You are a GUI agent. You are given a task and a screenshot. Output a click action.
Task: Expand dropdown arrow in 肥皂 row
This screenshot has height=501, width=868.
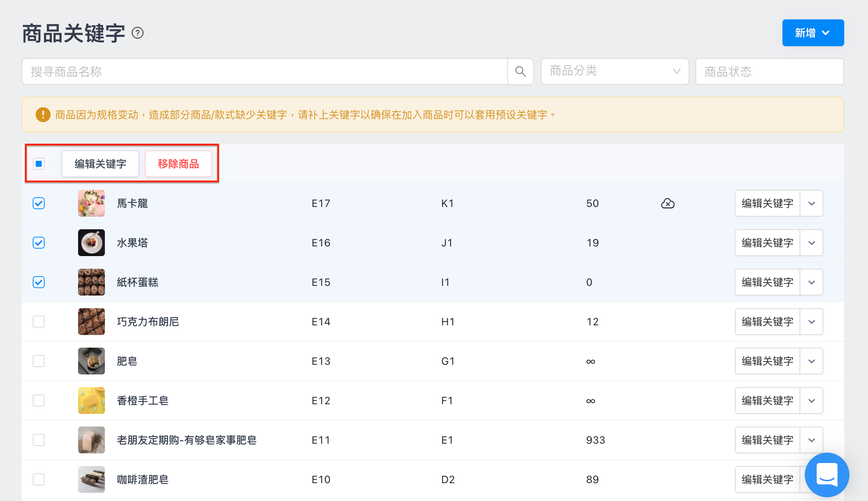click(x=811, y=361)
